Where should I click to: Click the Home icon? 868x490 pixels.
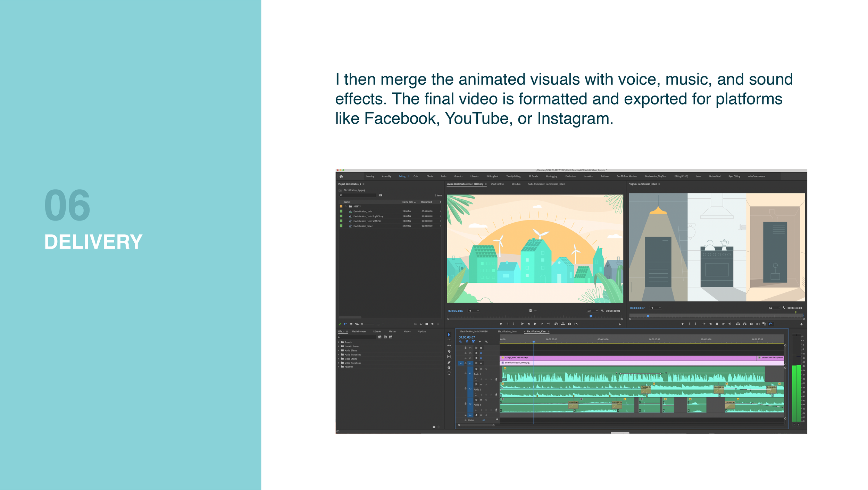click(x=341, y=176)
